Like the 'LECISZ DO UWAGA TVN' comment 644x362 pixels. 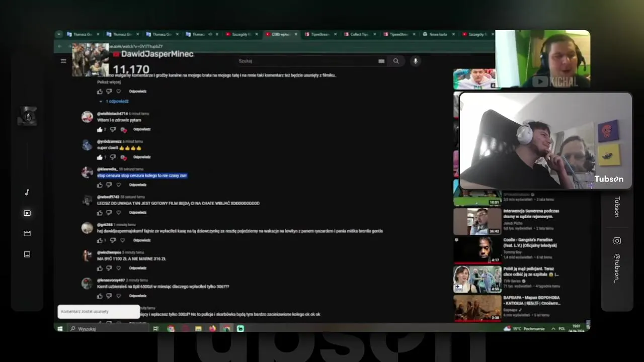pos(100,212)
